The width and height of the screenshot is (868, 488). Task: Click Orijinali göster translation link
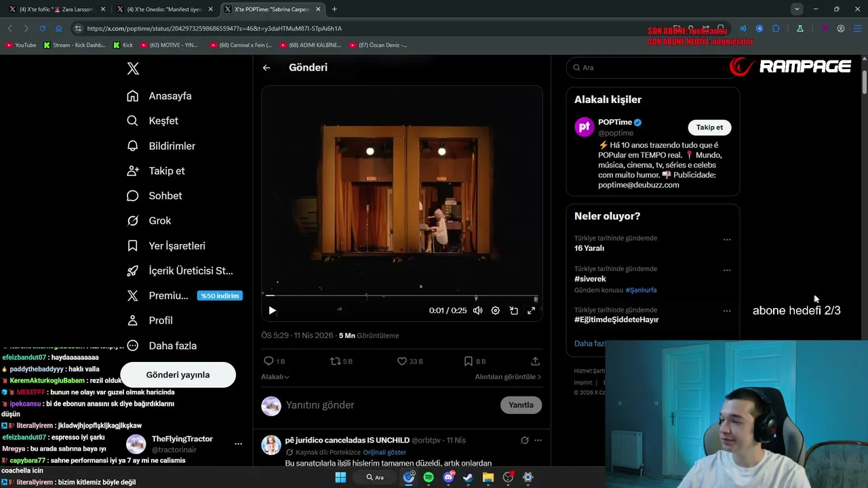pyautogui.click(x=384, y=452)
